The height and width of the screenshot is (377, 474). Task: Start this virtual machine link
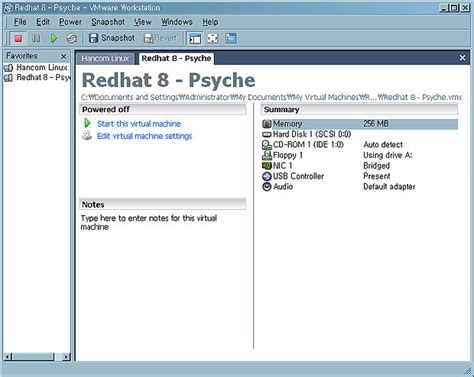point(139,124)
